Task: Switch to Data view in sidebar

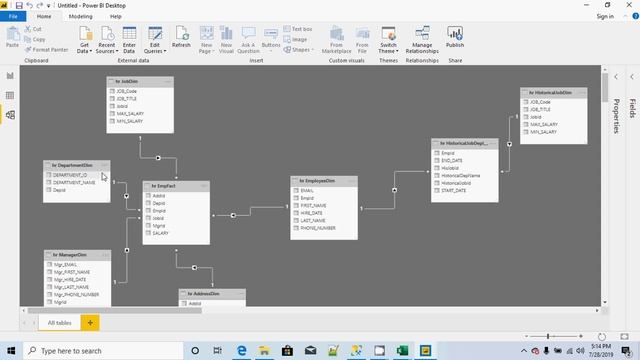Action: point(10,96)
